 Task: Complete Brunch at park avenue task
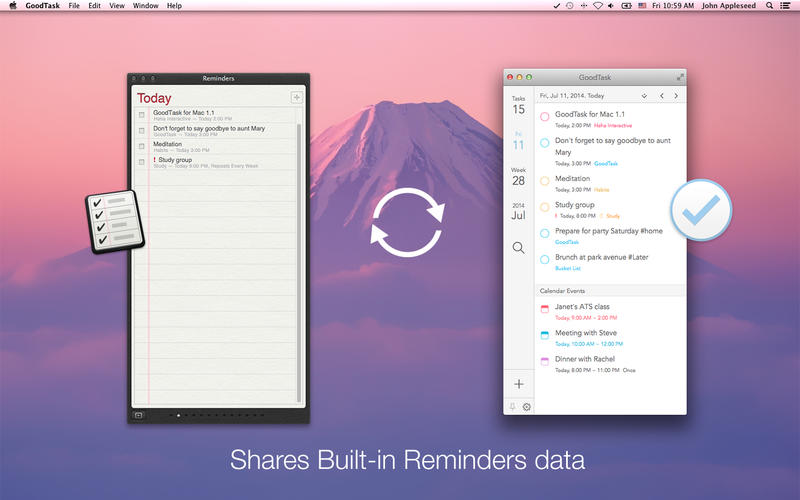click(544, 259)
